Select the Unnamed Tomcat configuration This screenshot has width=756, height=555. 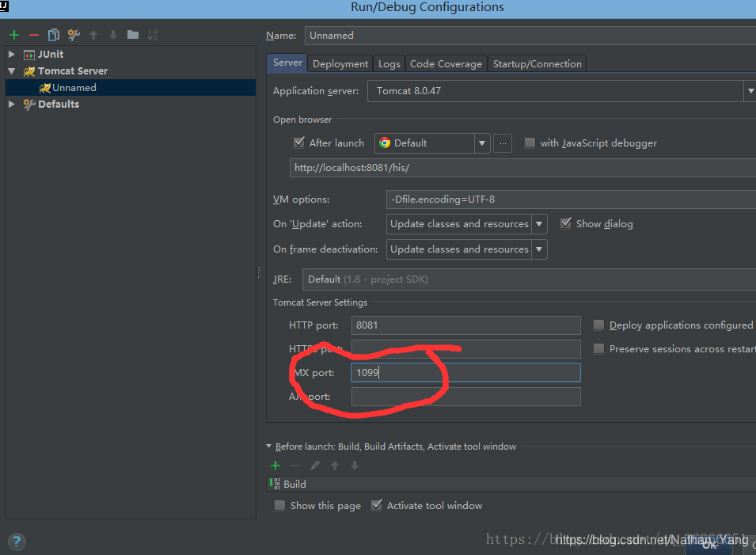[x=131, y=88]
